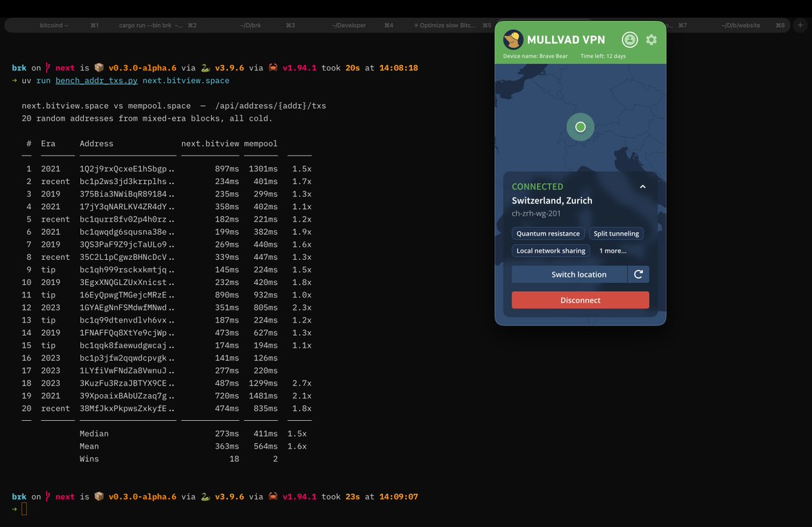
Task: Click the CONNECTED status label
Action: coord(537,187)
